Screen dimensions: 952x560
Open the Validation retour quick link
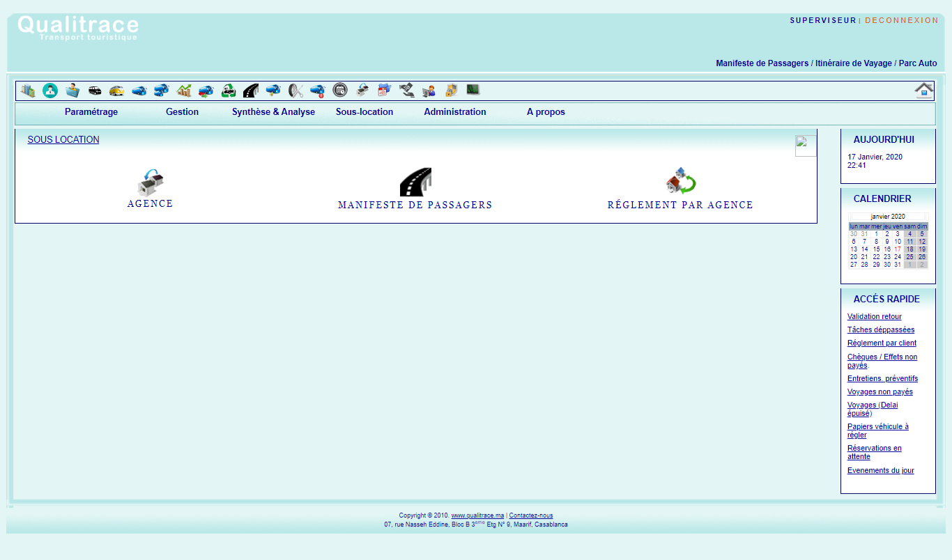(x=874, y=317)
